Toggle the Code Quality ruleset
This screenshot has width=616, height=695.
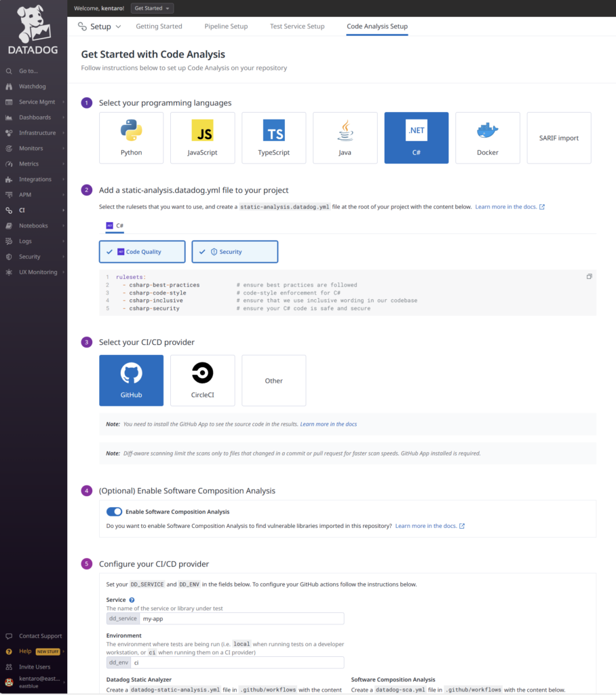pos(142,252)
